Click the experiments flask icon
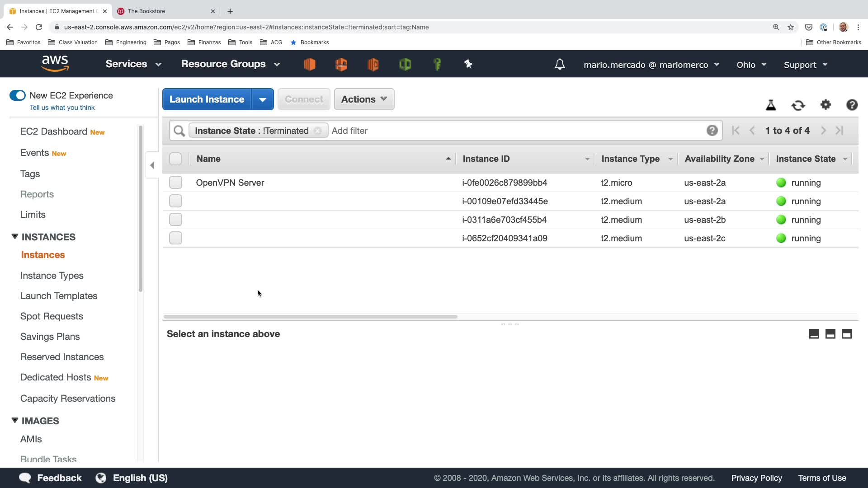 771,105
